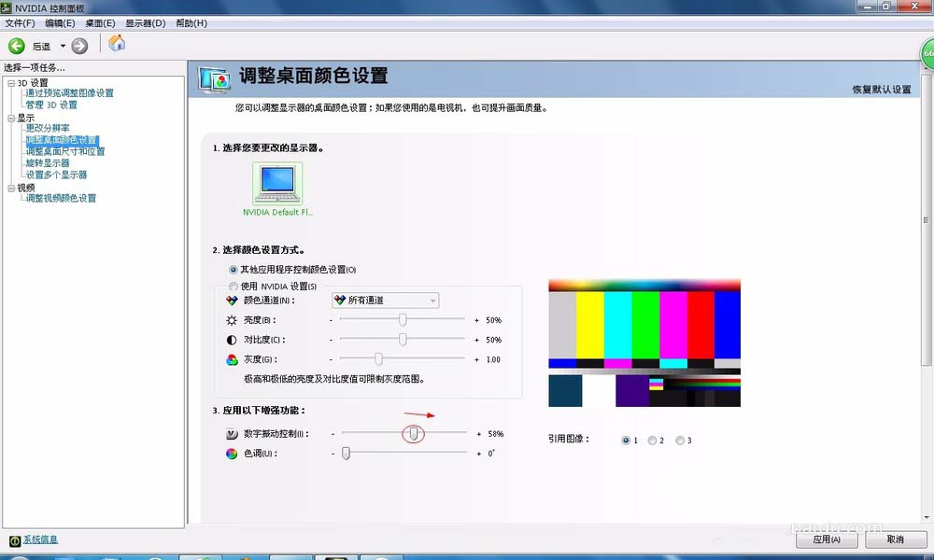Click the hue color wheel icon

pos(232,454)
